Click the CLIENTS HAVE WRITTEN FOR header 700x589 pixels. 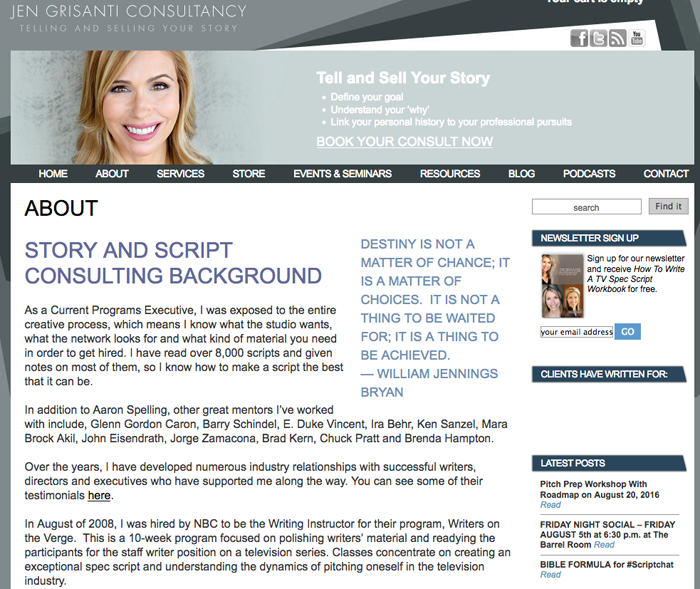point(609,374)
